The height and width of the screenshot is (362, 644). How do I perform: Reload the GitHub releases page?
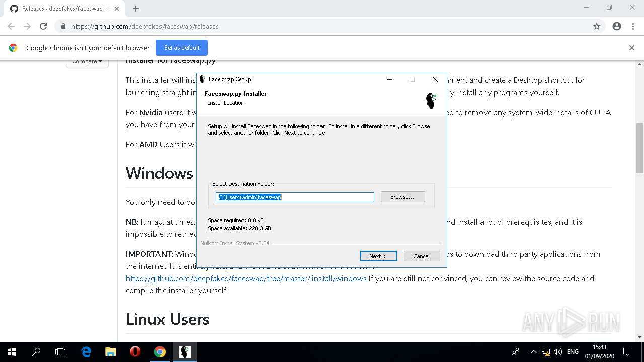tap(43, 26)
